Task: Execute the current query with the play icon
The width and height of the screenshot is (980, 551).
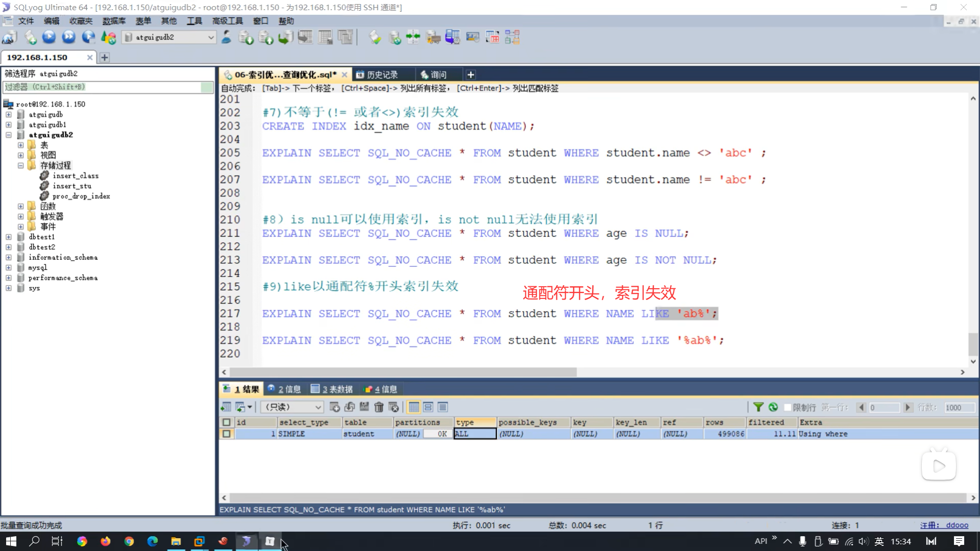Action: tap(48, 37)
